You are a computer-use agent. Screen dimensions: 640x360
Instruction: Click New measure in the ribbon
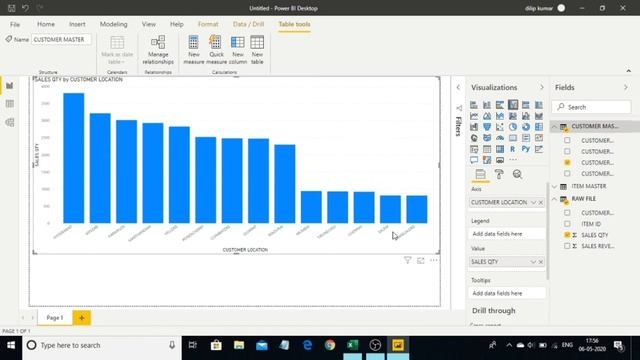pos(193,50)
